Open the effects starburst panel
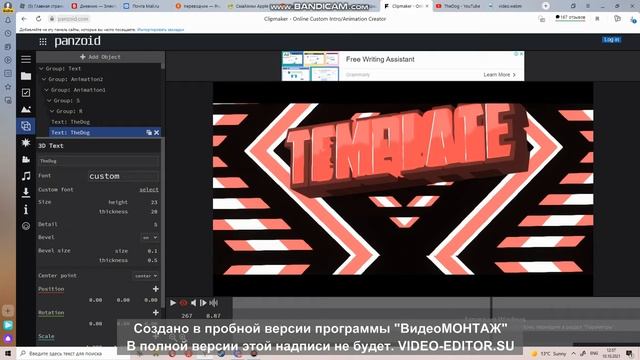The image size is (640, 360). pyautogui.click(x=26, y=142)
